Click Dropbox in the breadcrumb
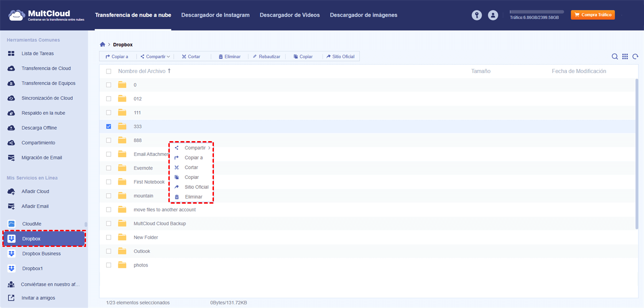Viewport: 644px width, 308px height. [x=123, y=45]
